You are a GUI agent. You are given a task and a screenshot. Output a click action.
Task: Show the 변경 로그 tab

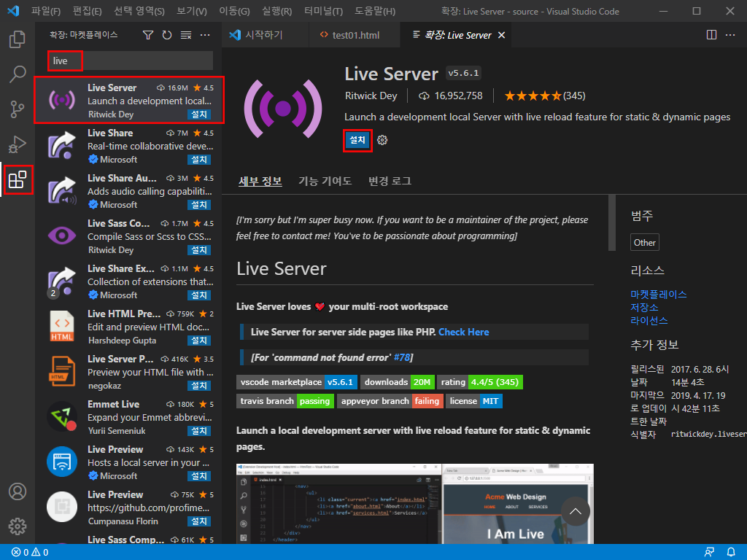(390, 181)
